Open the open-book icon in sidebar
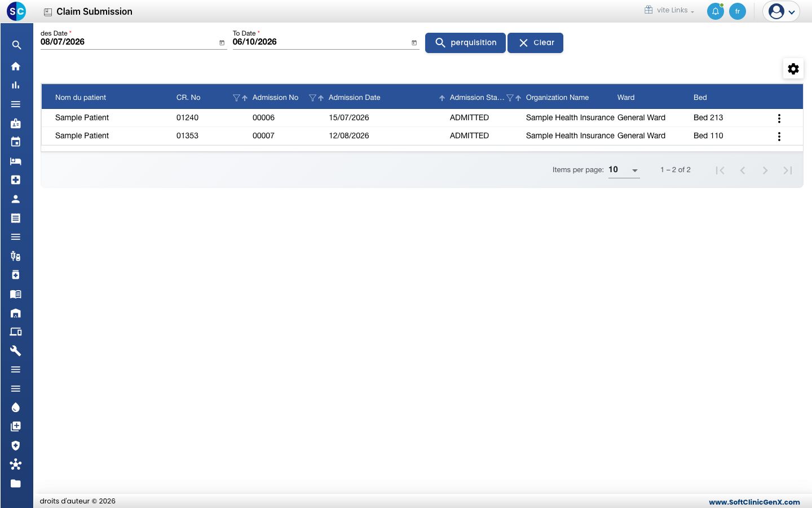The height and width of the screenshot is (508, 812). 16,294
